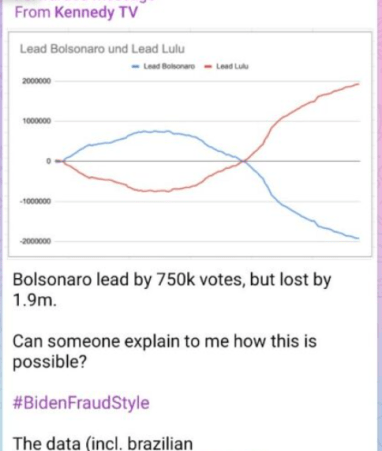382x451 pixels.
Task: Click the peak of the blue Bolsonaro line
Action: [x=155, y=131]
